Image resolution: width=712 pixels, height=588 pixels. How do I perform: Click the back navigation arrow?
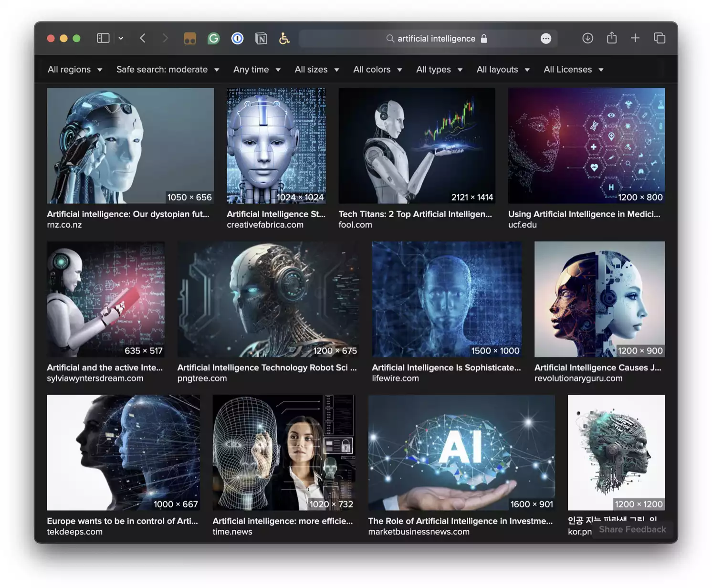click(142, 38)
